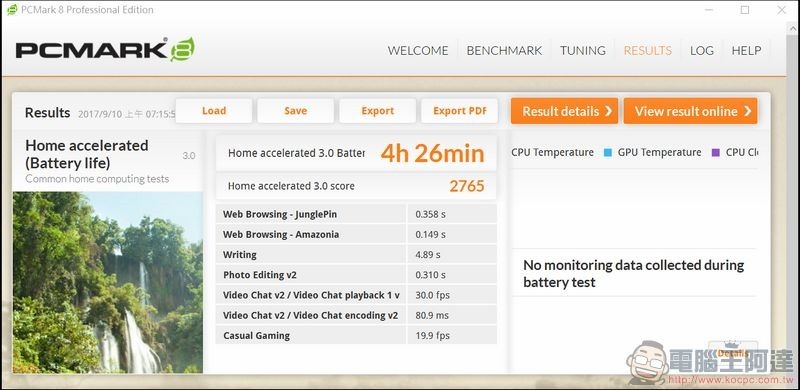Select the Video Chat playback 1 row
The width and height of the screenshot is (800, 390).
pyautogui.click(x=356, y=295)
